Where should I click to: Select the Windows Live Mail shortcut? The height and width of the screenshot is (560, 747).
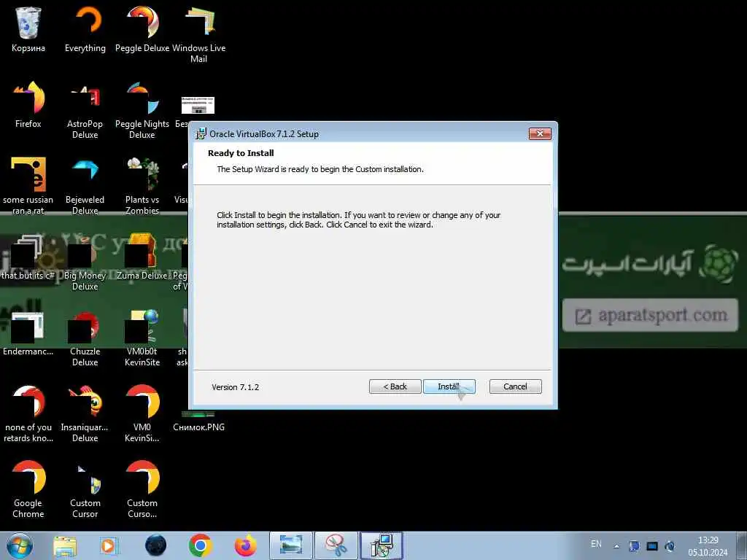[198, 35]
